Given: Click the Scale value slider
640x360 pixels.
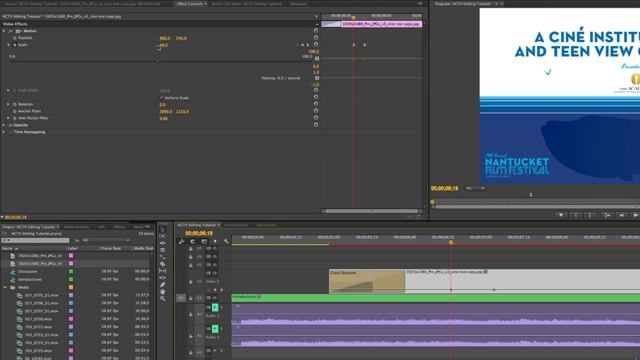Looking at the screenshot, I should pos(158,60).
